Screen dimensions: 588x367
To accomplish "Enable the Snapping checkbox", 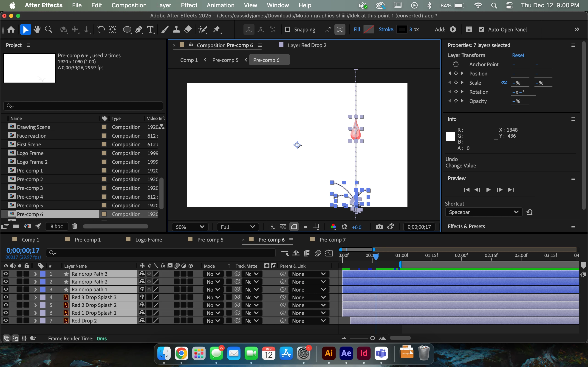I will click(287, 30).
